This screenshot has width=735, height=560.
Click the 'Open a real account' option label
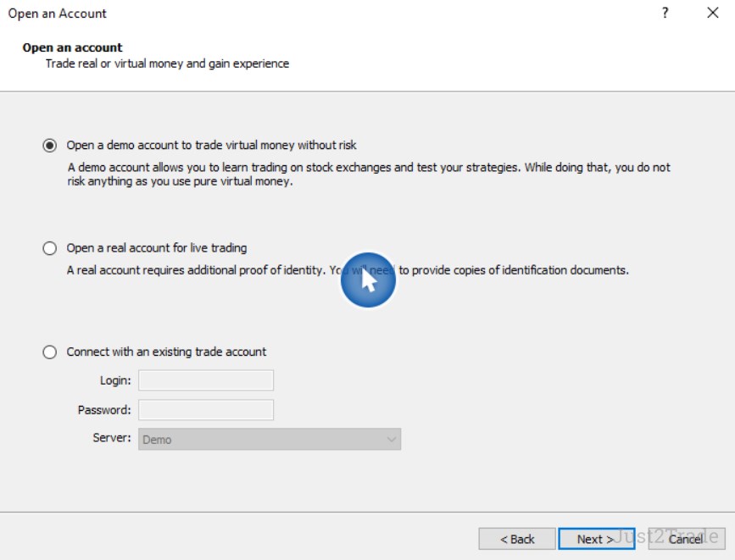point(157,248)
